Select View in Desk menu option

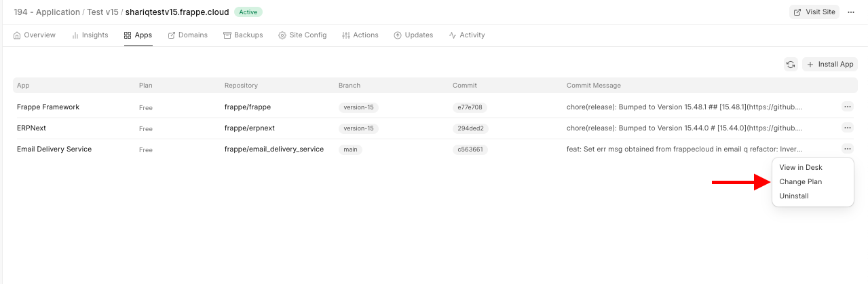[800, 168]
